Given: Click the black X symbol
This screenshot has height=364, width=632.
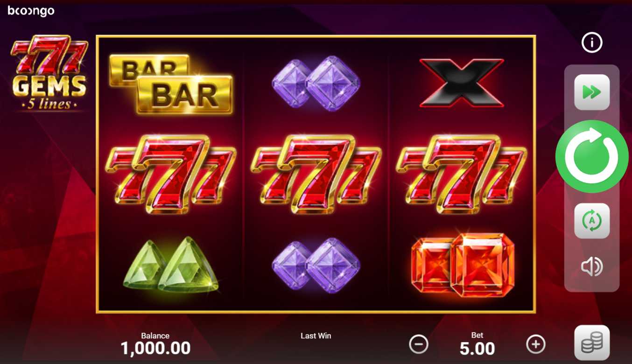Looking at the screenshot, I should tap(462, 83).
